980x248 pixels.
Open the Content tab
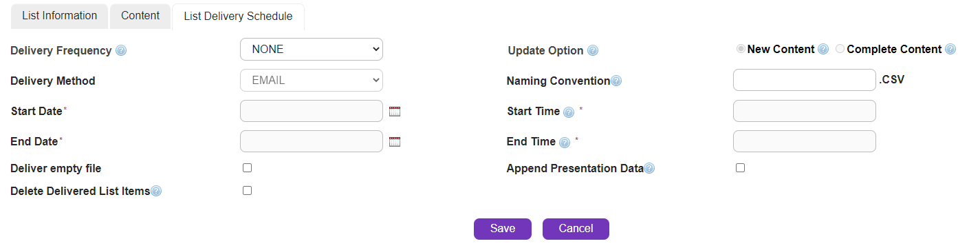[140, 15]
